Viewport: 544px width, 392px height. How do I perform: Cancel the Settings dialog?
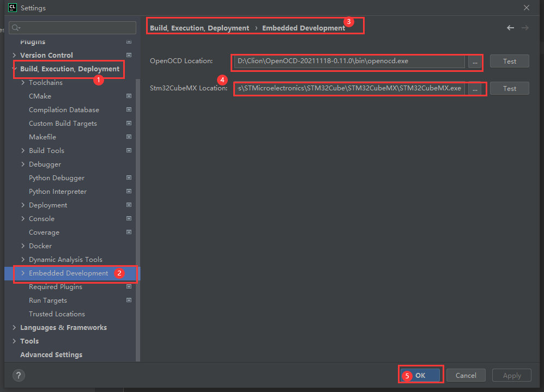466,375
